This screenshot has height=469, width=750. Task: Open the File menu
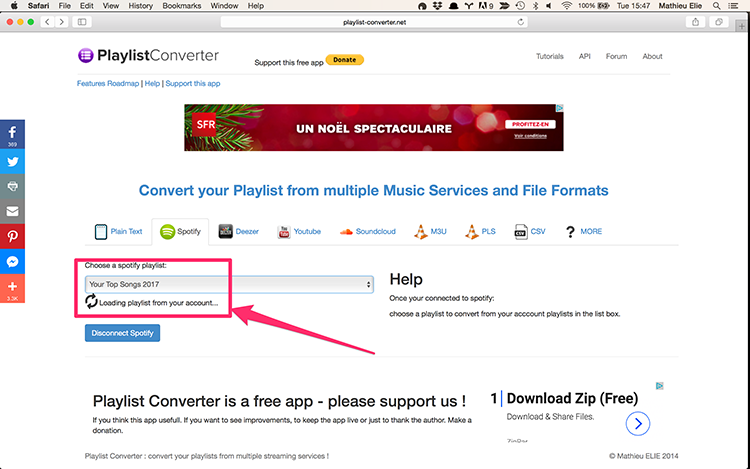coord(65,6)
